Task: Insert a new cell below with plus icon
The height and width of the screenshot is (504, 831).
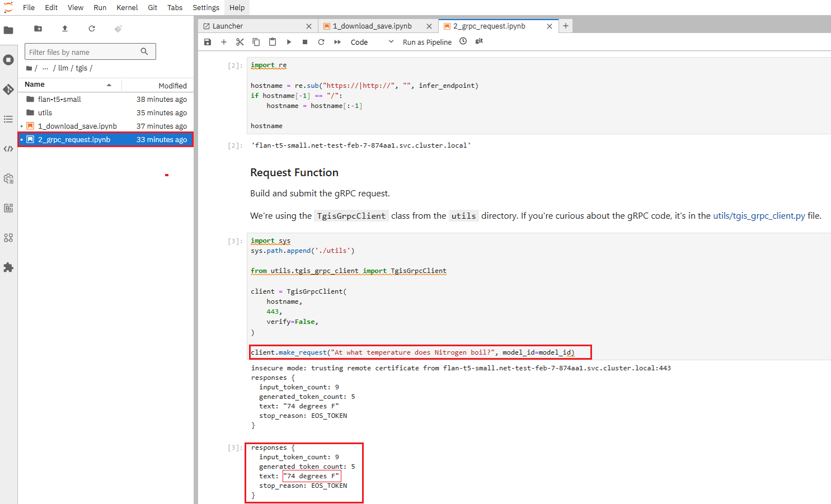Action: (x=224, y=42)
